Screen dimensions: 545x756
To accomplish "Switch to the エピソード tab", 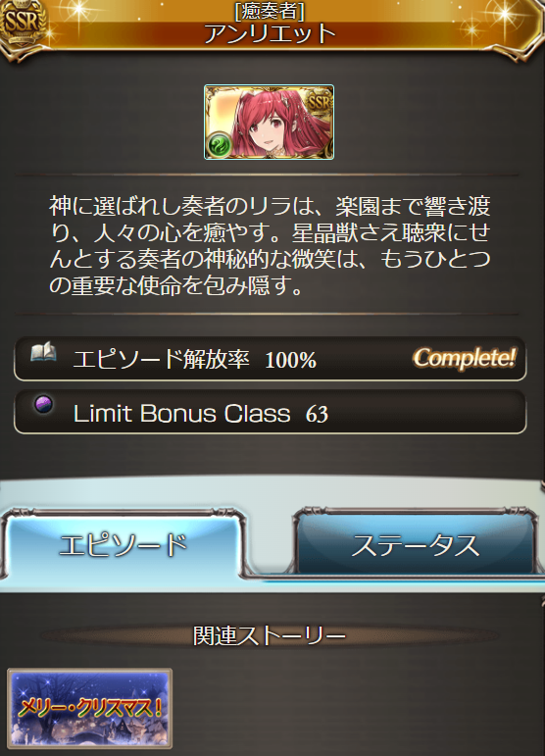I will click(x=123, y=545).
